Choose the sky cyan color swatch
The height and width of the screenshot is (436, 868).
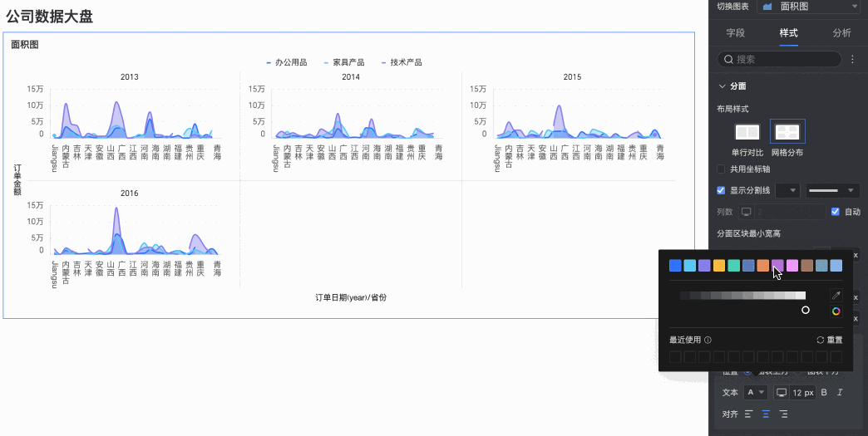point(690,266)
